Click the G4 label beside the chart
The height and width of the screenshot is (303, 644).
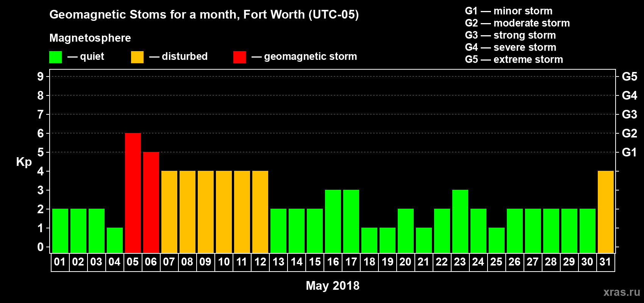click(630, 95)
